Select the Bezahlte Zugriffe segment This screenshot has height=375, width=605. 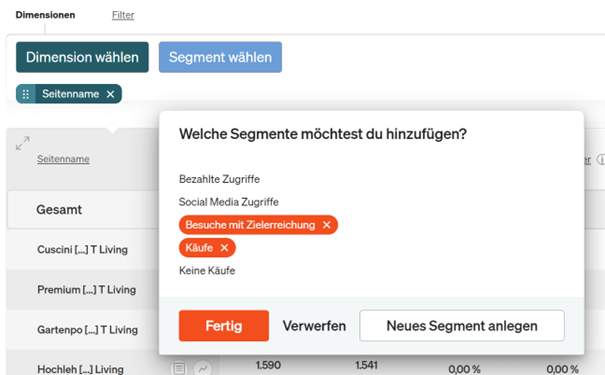tap(219, 179)
